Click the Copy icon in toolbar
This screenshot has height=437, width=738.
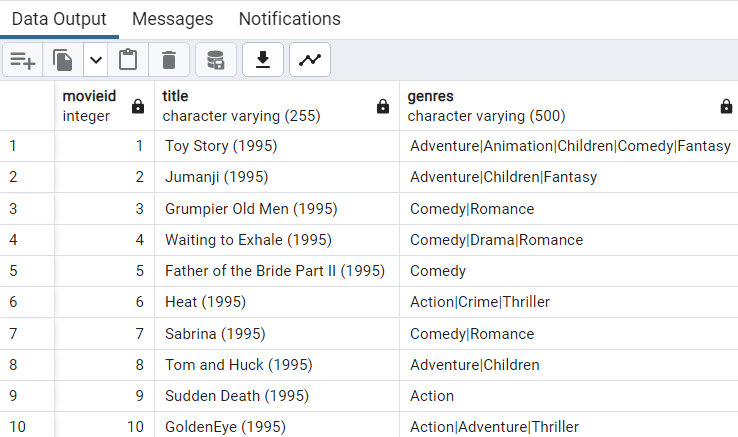[63, 60]
